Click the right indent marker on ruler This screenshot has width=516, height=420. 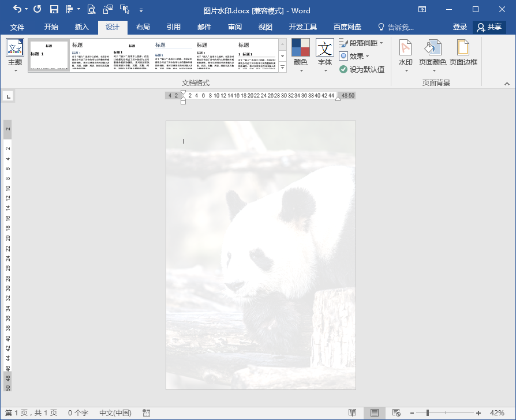[338, 99]
